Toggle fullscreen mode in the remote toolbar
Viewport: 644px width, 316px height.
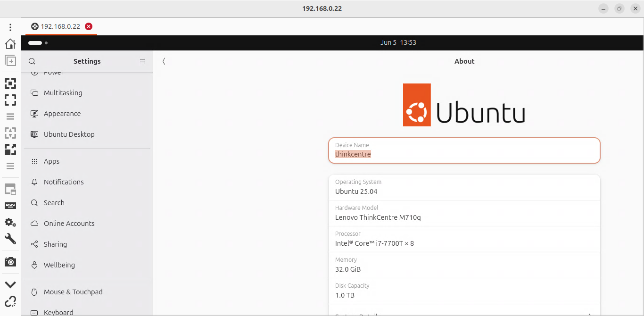10,100
